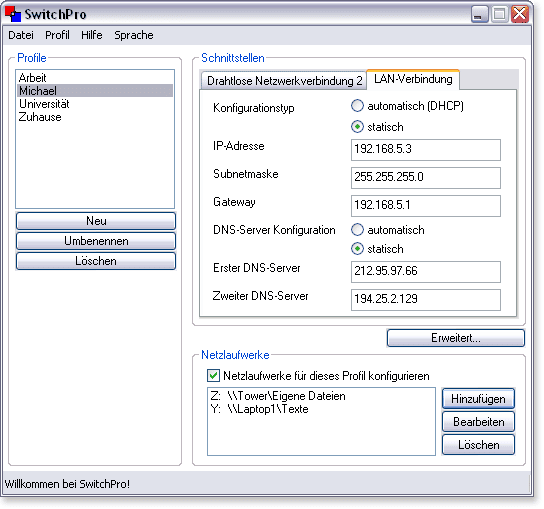Image resolution: width=544 pixels, height=509 pixels.
Task: Click the SwitchPro app icon in title bar
Action: point(12,14)
